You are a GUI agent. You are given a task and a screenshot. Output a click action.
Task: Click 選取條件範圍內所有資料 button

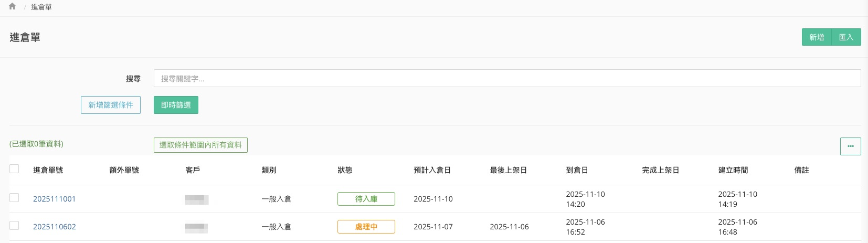200,145
